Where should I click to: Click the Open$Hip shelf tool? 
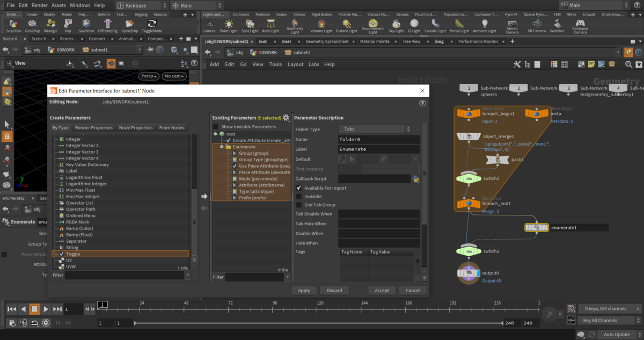[x=130, y=26]
